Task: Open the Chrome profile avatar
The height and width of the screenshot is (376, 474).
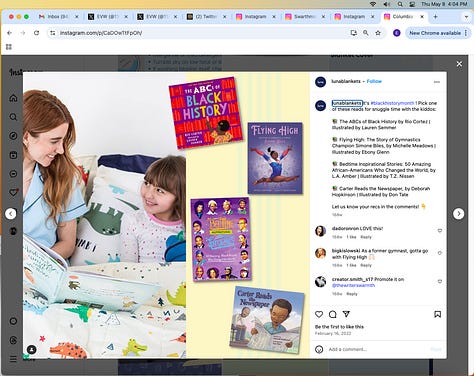Action: (x=396, y=33)
